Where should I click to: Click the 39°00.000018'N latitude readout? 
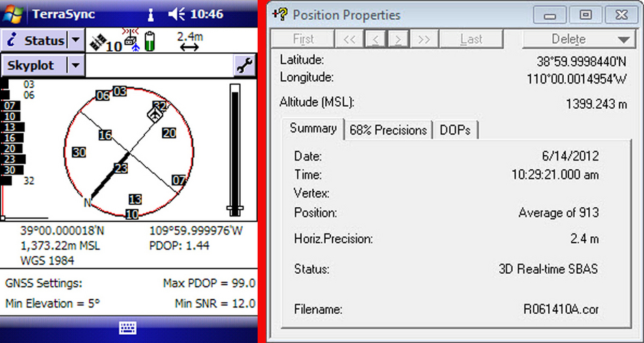[x=63, y=231]
